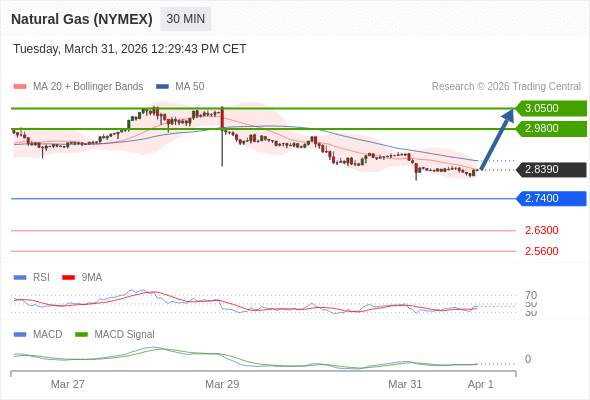Click the blue MACD legend swatch

pos(20,335)
